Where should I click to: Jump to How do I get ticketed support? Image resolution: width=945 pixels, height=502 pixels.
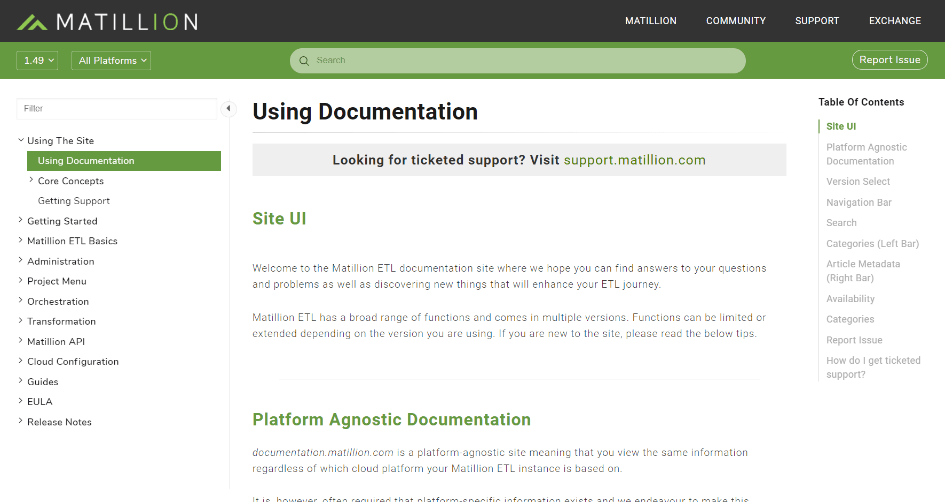coord(873,367)
